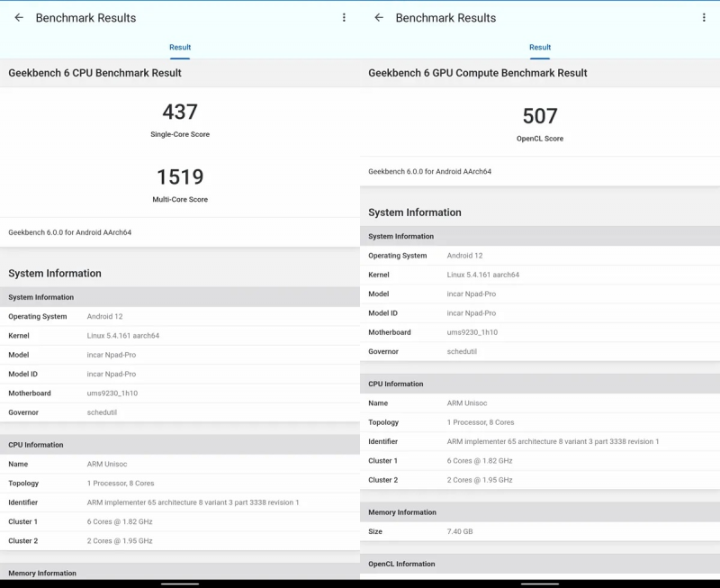Tap Identifier row in CPU pane

point(180,502)
